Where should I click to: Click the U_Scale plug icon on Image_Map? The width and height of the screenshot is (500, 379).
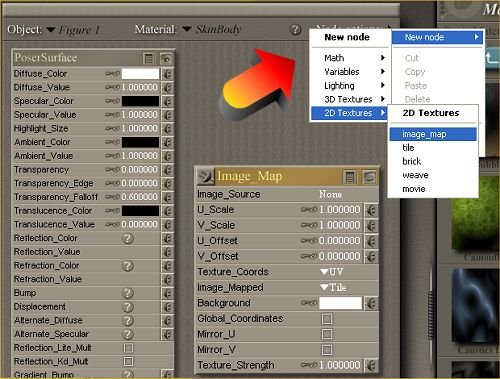(x=371, y=210)
